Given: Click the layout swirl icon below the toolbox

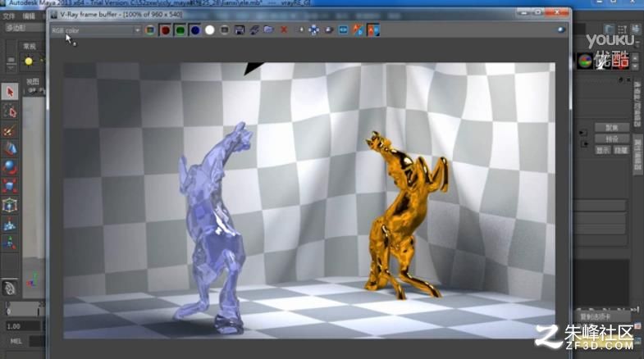Looking at the screenshot, I should pos(10,288).
